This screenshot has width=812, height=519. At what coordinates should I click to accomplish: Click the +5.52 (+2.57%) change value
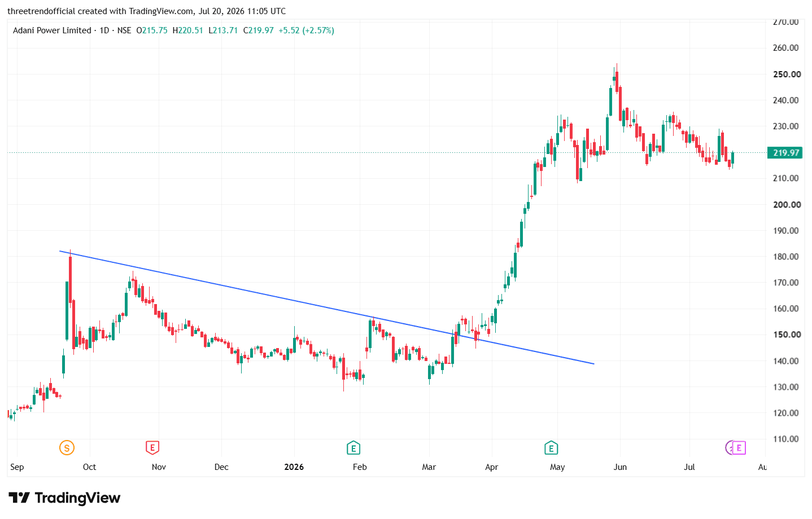click(307, 30)
